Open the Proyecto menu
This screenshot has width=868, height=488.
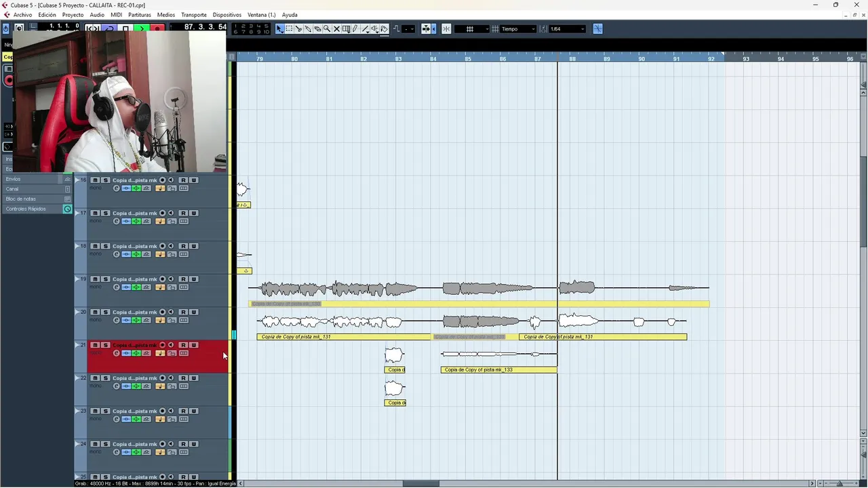73,15
